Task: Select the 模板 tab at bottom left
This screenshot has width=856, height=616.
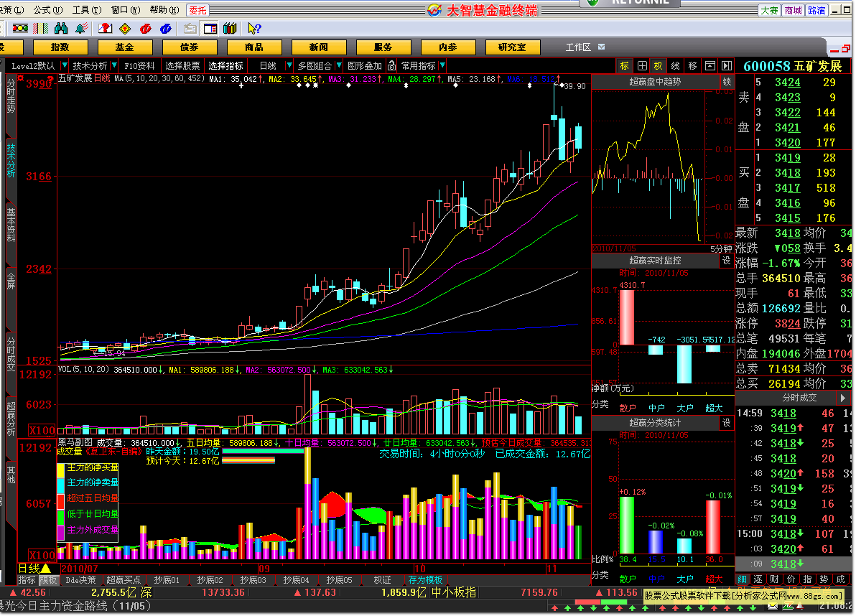Action: coord(48,580)
